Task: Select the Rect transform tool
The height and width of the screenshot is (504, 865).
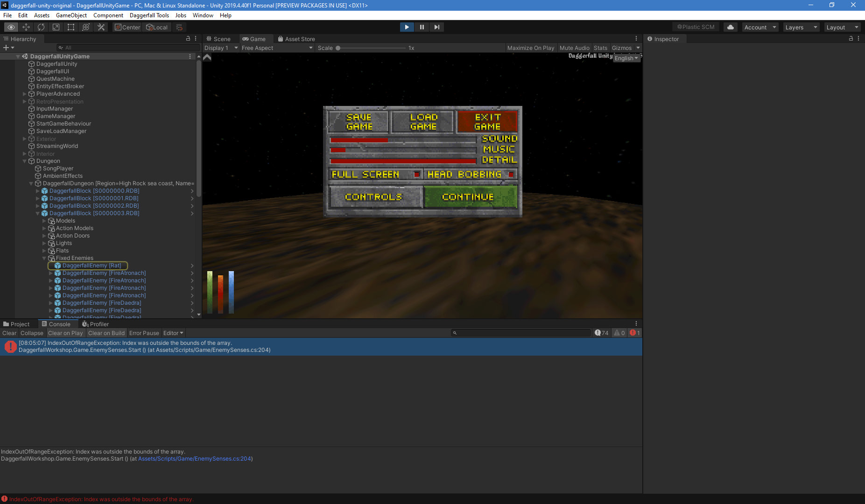Action: pyautogui.click(x=71, y=27)
